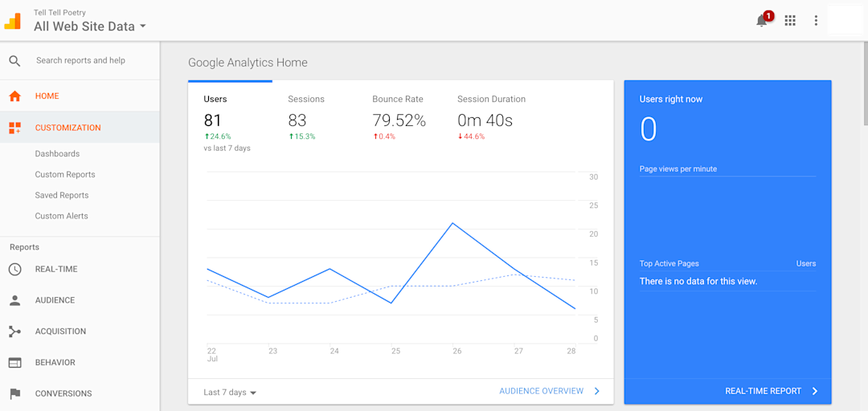Click the Conversions flag icon

tap(15, 394)
